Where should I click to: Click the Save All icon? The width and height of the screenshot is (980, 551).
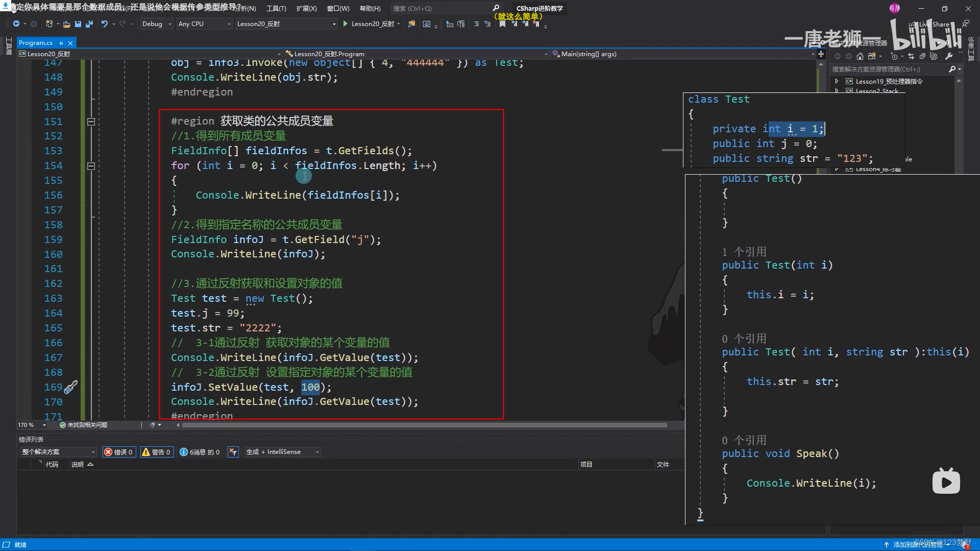89,24
